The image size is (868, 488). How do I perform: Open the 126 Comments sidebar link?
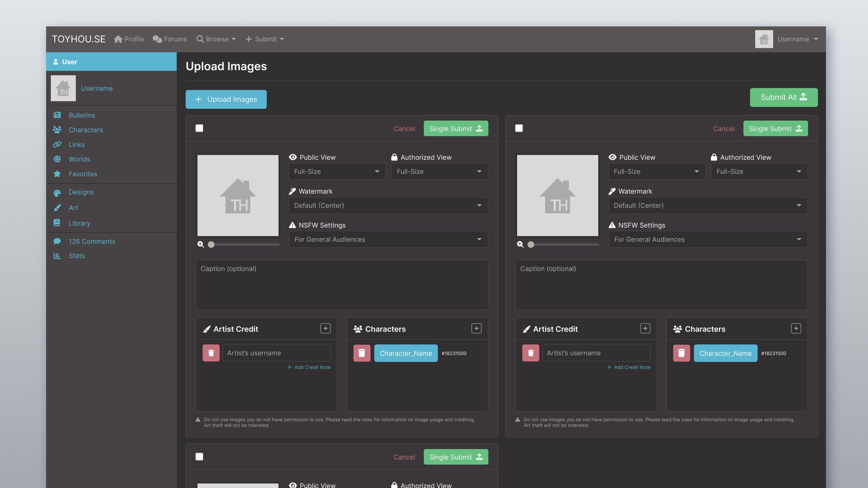click(x=92, y=241)
